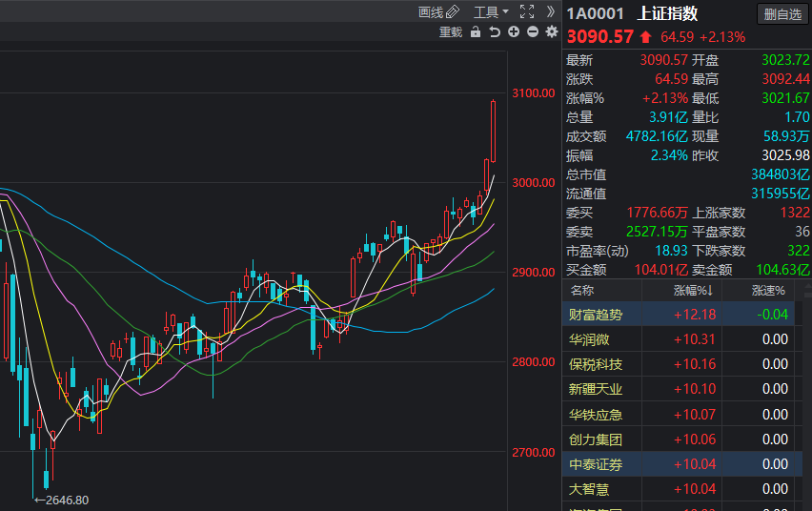Image resolution: width=812 pixels, height=511 pixels.
Task: Click the 总量 value 3.91亿
Action: point(668,117)
